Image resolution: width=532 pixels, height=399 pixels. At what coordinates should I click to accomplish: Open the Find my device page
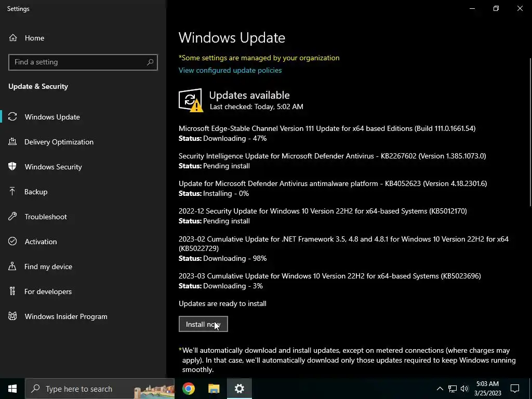83,267
